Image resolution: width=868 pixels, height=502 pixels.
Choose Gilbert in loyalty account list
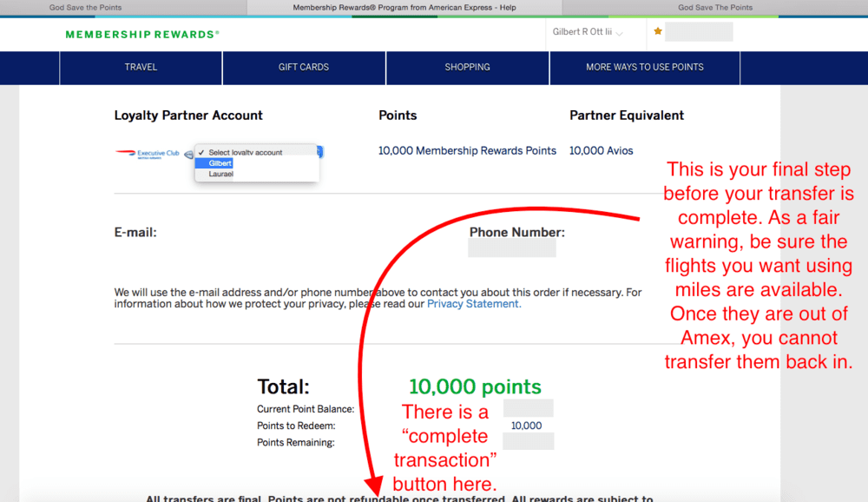[x=220, y=163]
